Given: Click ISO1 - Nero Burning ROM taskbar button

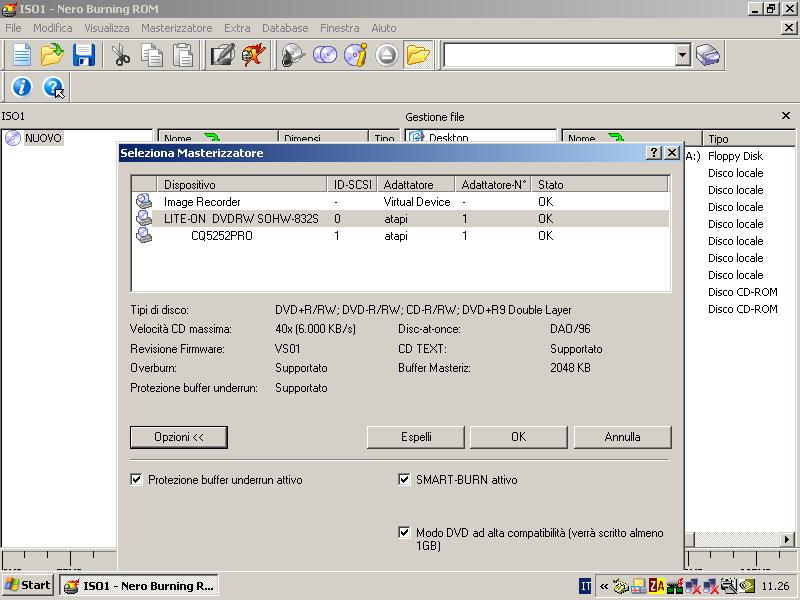Looking at the screenshot, I should 139,586.
